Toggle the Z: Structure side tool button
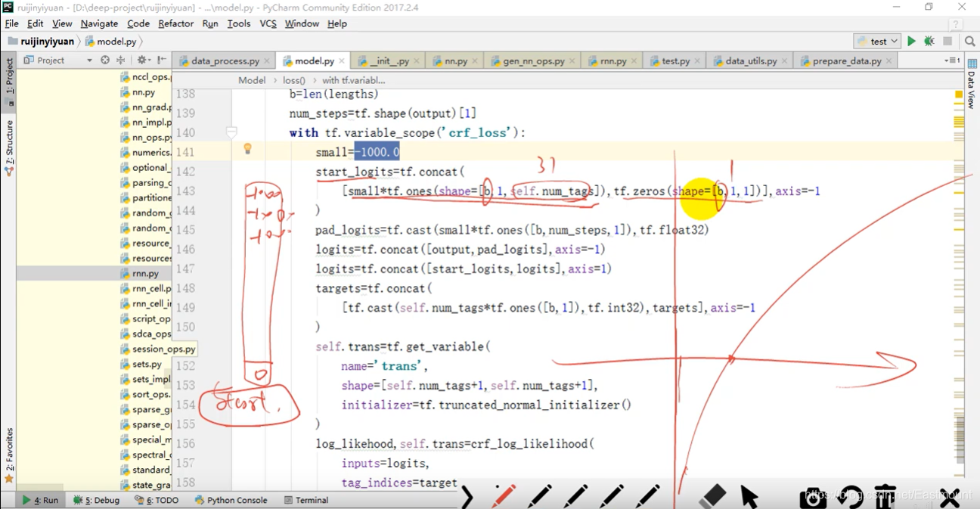 pyautogui.click(x=9, y=147)
